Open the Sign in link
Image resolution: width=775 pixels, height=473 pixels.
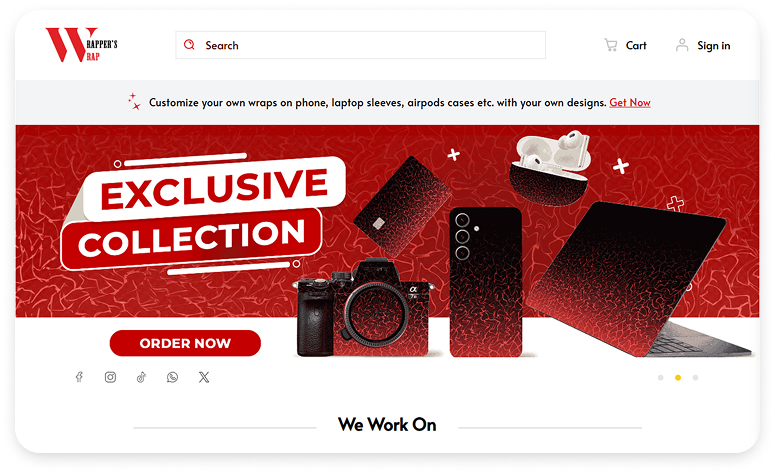click(714, 45)
